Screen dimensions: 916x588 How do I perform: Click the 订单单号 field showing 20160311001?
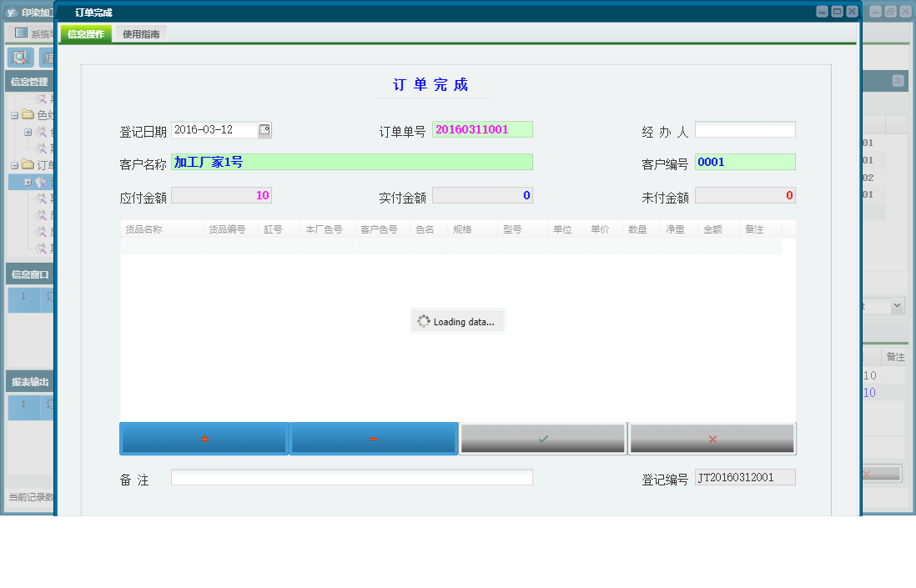[x=482, y=129]
